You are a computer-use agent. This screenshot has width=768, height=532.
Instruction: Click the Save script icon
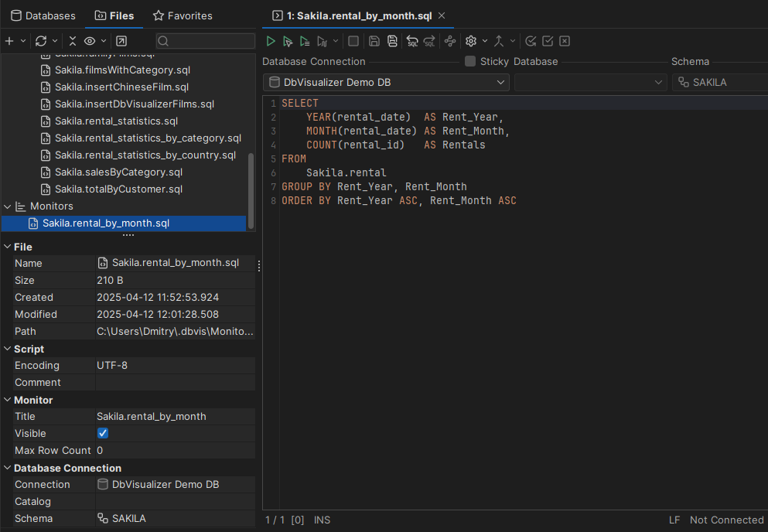point(374,40)
